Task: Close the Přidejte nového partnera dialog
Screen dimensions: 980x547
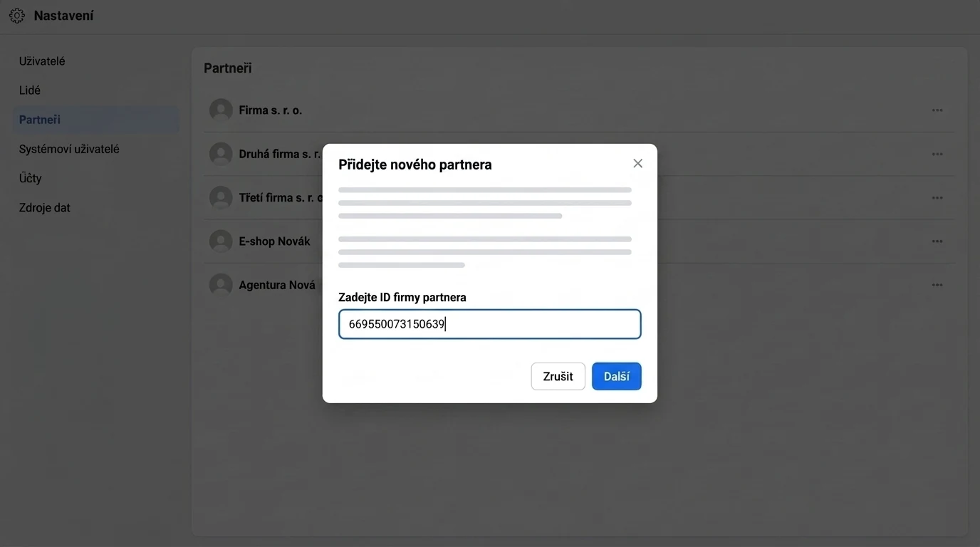Action: tap(637, 164)
